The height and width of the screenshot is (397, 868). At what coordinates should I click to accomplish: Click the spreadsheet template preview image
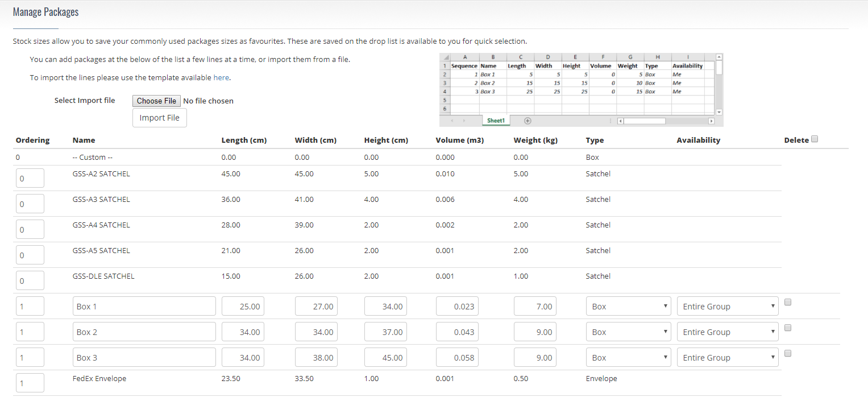[582, 90]
